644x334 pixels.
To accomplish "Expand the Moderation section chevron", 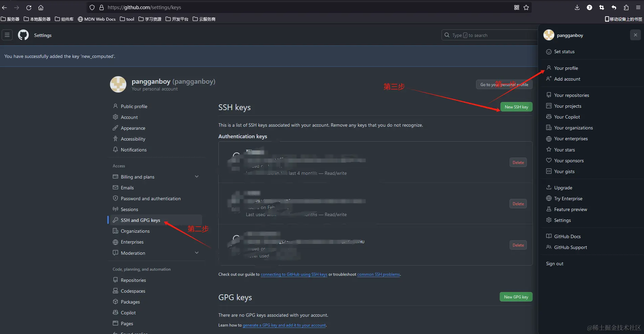I will (x=197, y=253).
